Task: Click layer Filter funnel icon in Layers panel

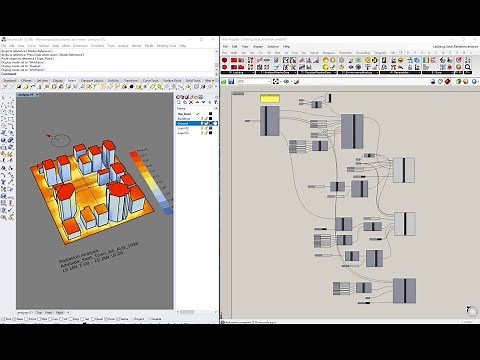Action: pyautogui.click(x=216, y=102)
